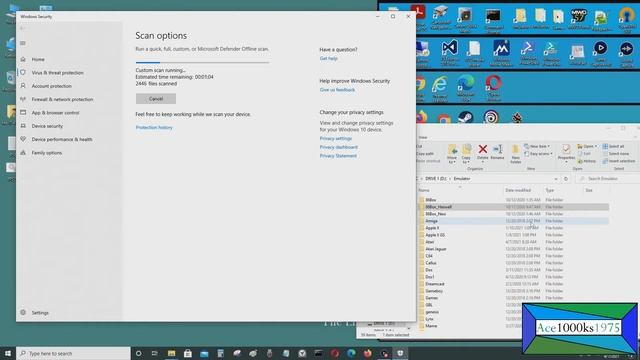The height and width of the screenshot is (360, 640).
Task: Click DRIVE 1 (D:) in the address path
Action: (436, 179)
